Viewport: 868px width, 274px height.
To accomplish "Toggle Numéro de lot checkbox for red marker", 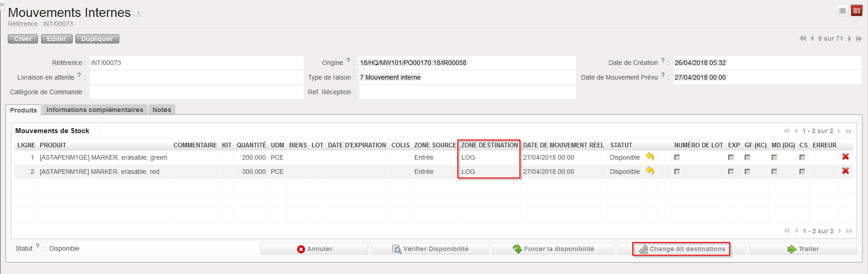I will tap(677, 172).
